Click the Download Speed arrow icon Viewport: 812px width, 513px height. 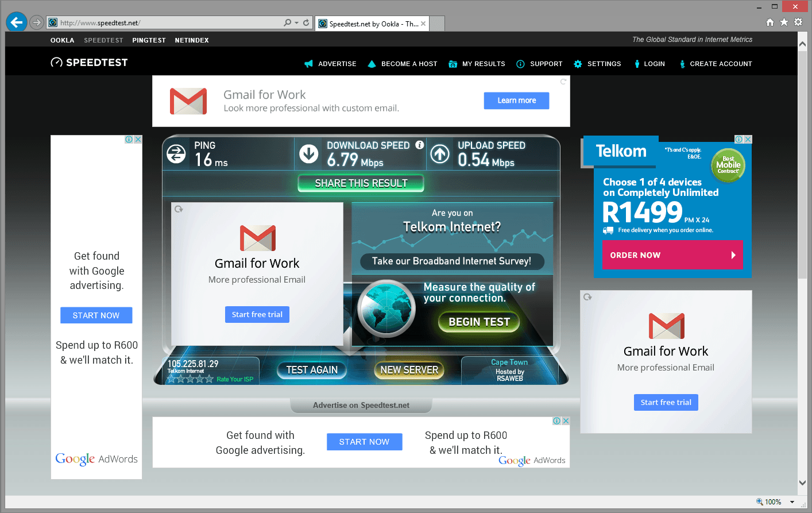coord(309,154)
